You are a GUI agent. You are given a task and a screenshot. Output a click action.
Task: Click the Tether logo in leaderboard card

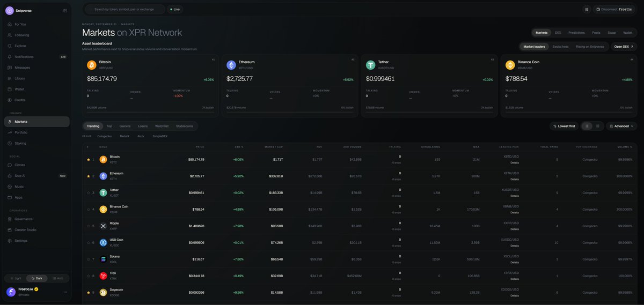[x=371, y=65]
